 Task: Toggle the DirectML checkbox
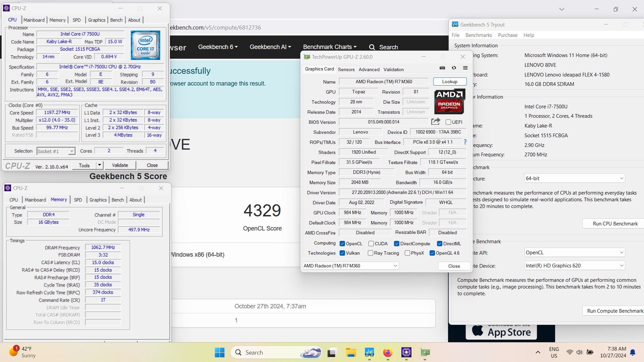click(x=440, y=244)
